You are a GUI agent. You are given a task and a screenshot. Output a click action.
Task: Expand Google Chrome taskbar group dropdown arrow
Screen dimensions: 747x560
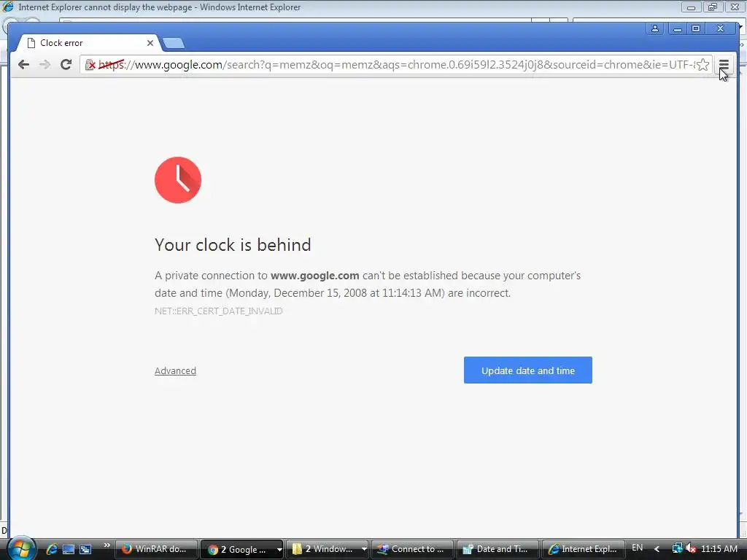pyautogui.click(x=279, y=549)
